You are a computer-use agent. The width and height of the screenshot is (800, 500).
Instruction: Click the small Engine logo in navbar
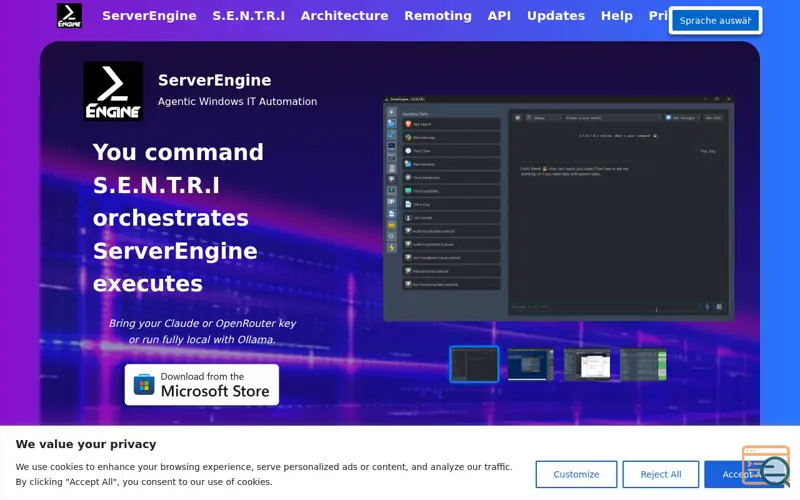click(69, 16)
